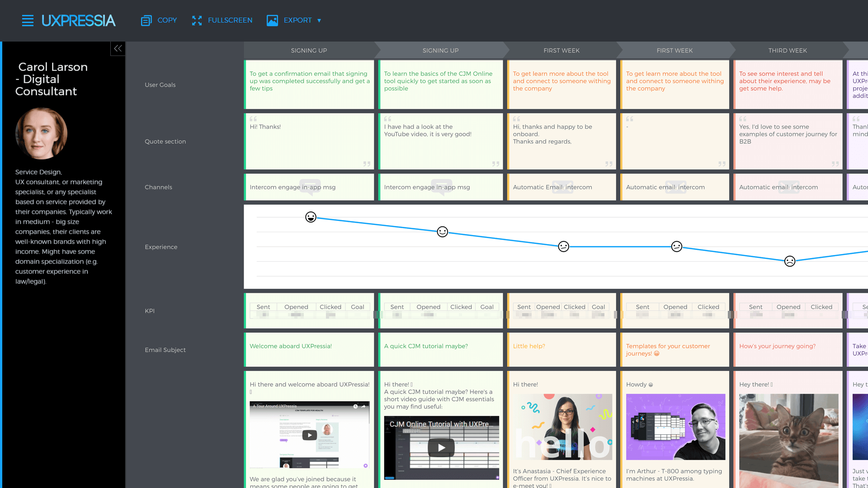Click the COPY icon
The image size is (868, 488).
146,20
